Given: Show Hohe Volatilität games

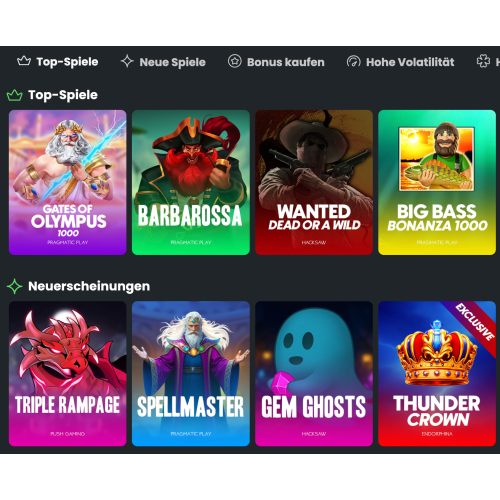Looking at the screenshot, I should pyautogui.click(x=400, y=62).
